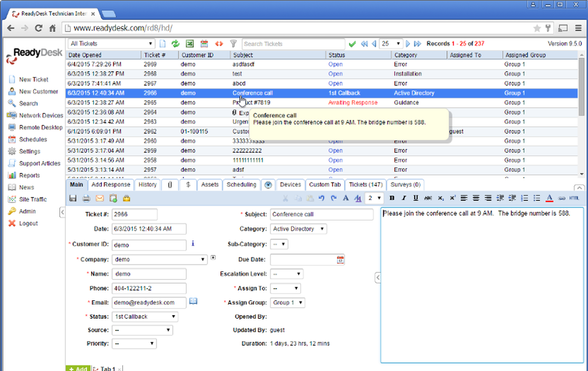Open the Status dropdown 1st Callback

145,316
